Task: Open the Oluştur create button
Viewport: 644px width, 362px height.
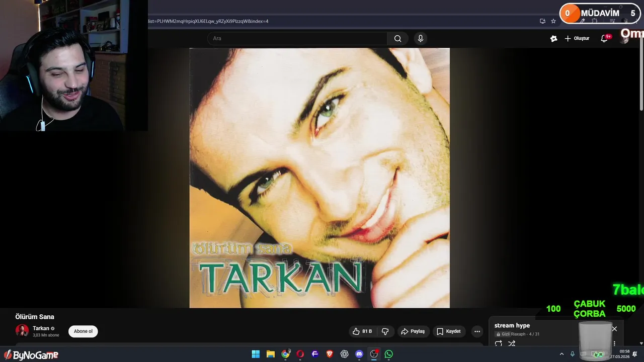Action: [x=577, y=39]
